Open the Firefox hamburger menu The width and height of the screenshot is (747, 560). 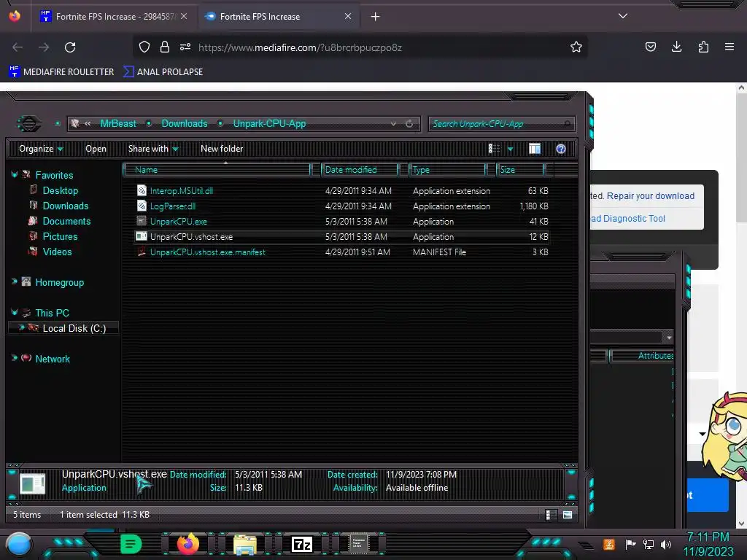coord(729,47)
